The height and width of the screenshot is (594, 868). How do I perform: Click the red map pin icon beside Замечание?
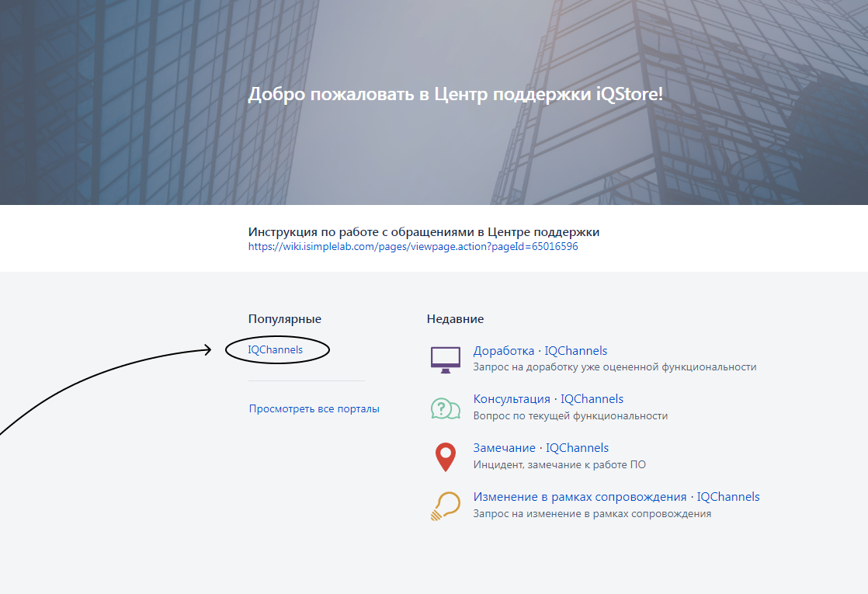click(x=446, y=457)
